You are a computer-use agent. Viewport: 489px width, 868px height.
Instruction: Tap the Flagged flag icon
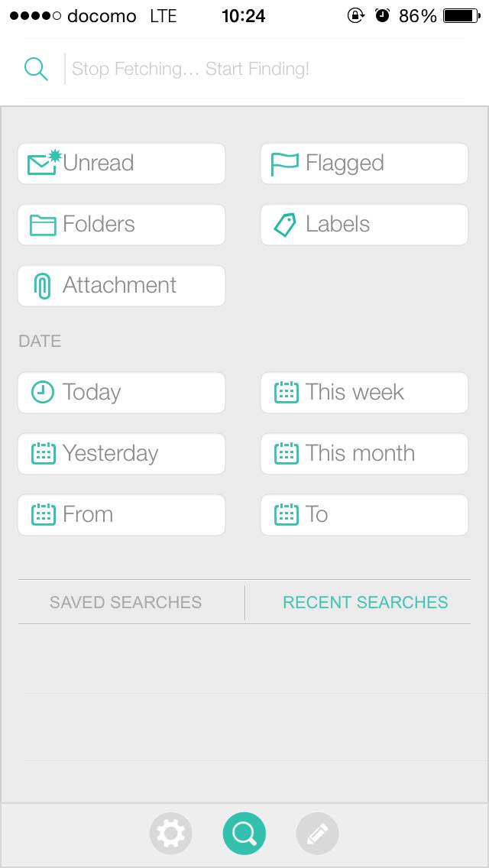284,164
